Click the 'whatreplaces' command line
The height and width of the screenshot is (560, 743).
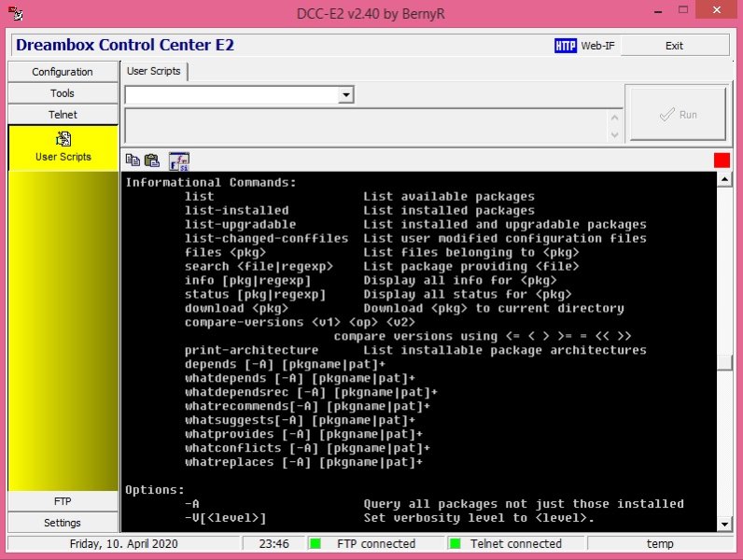tap(303, 462)
